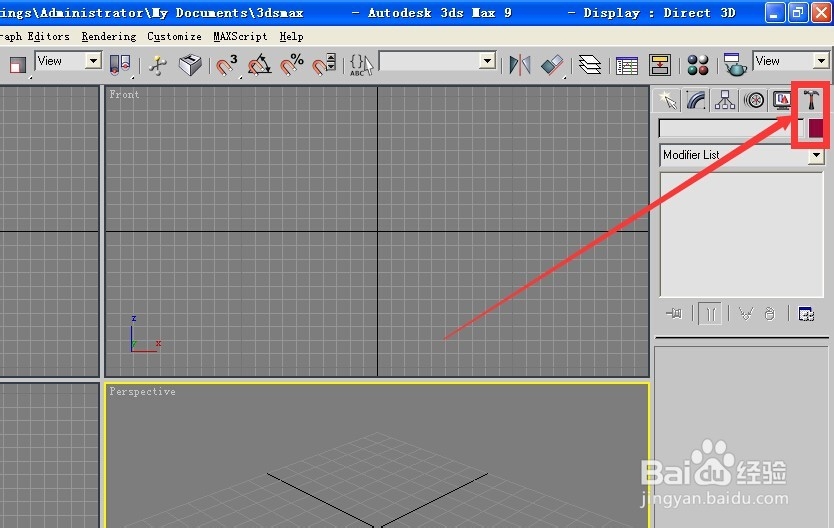Open the Named Selection Sets dropdown
Image resolution: width=834 pixels, height=528 pixels.
[438, 61]
